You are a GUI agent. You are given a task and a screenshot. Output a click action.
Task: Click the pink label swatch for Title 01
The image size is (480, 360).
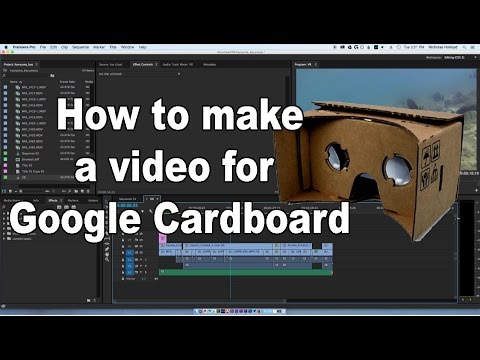coord(5,165)
